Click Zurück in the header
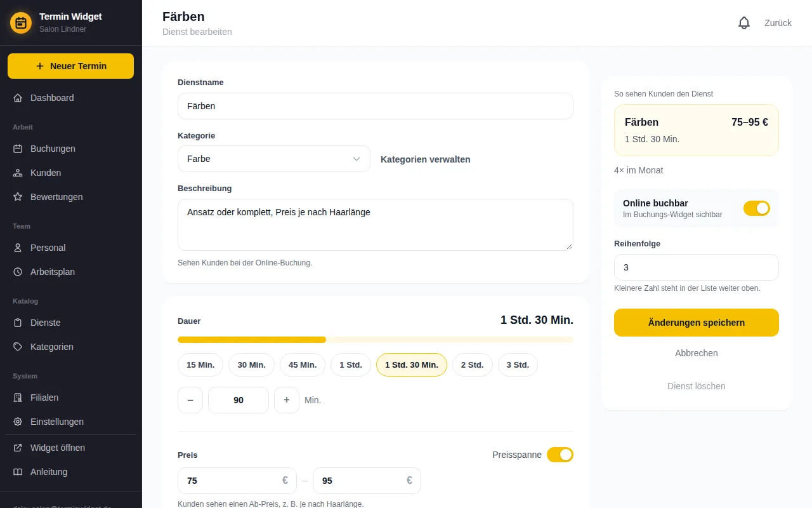This screenshot has height=508, width=812. pyautogui.click(x=778, y=23)
